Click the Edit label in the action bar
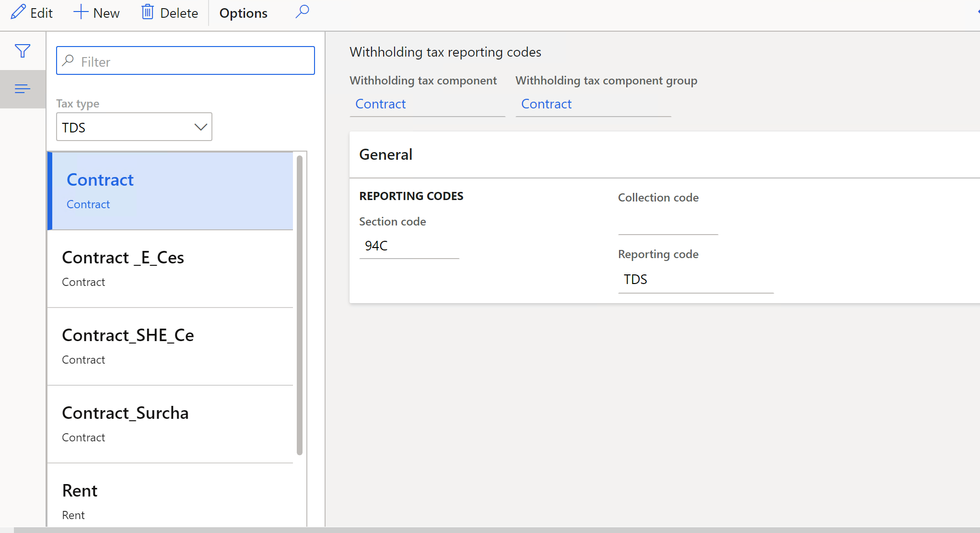 41,13
